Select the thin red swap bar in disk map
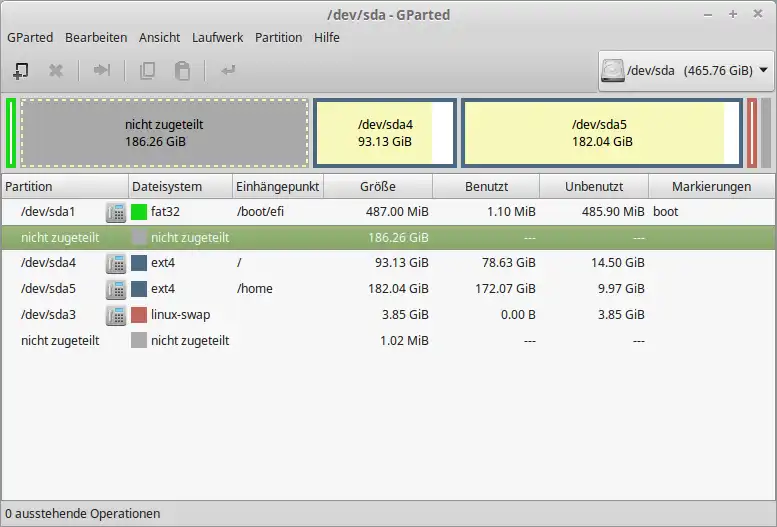 tap(752, 133)
